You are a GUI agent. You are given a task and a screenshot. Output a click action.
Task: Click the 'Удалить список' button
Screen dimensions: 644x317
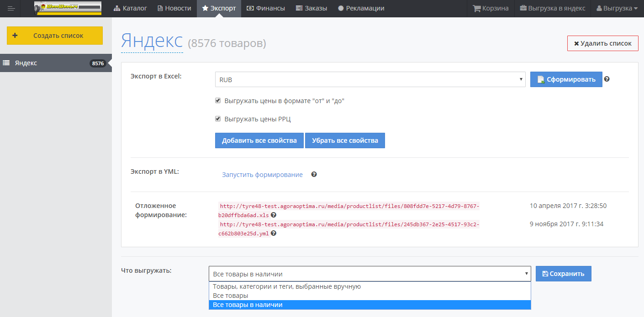click(602, 43)
